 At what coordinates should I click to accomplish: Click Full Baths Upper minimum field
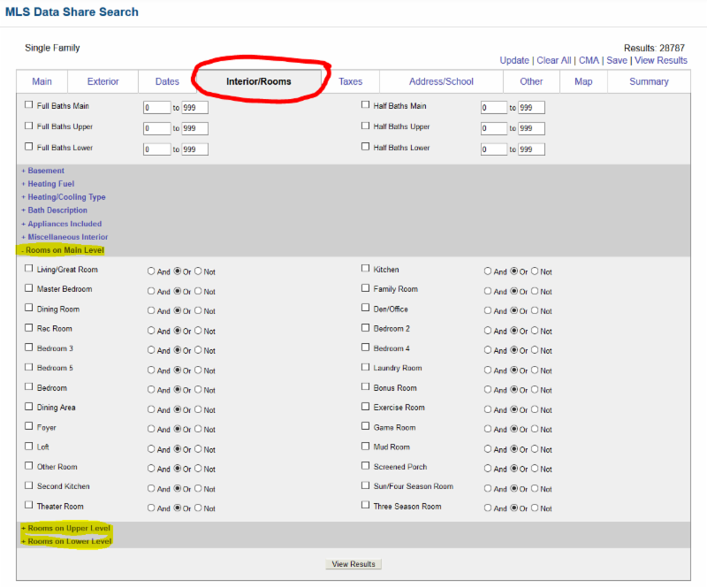pyautogui.click(x=156, y=128)
